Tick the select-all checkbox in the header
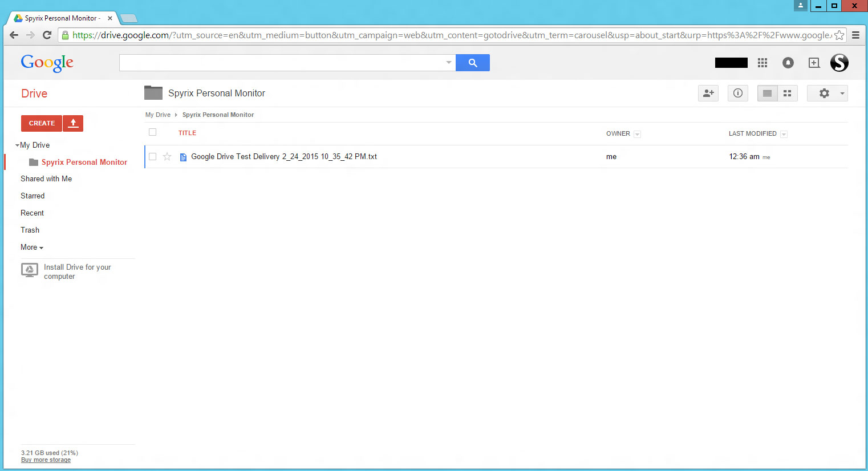This screenshot has width=868, height=471. tap(152, 132)
